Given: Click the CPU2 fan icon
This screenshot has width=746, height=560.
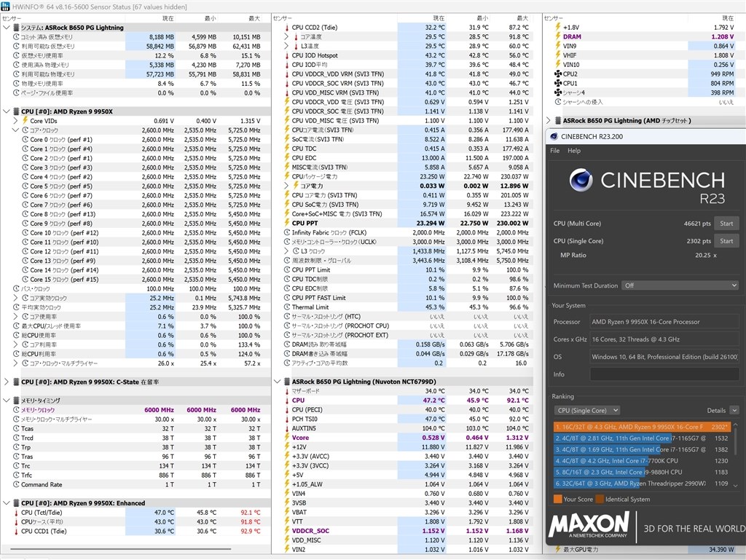Looking at the screenshot, I should 558,74.
